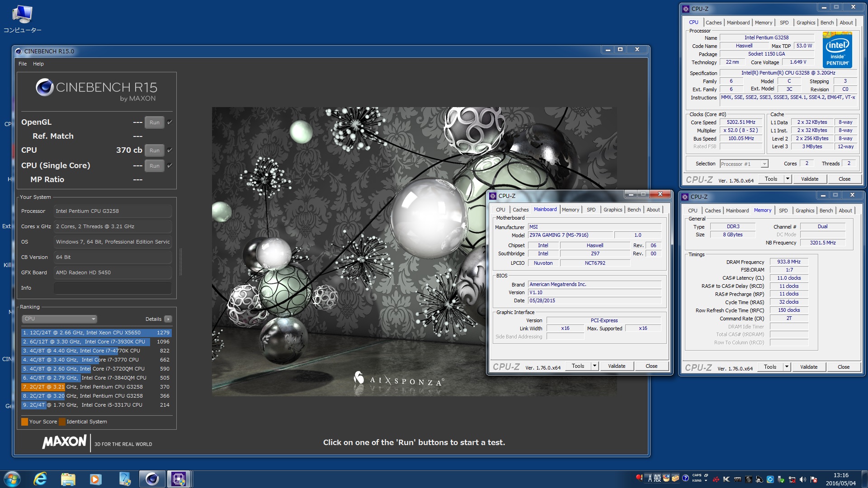Toggle the CPU test checkmark

(x=170, y=150)
